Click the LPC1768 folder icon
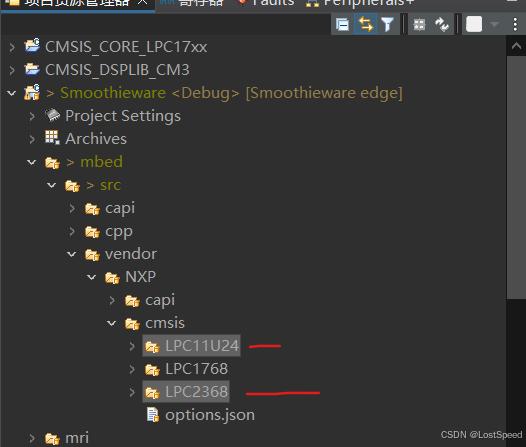526x447 pixels. point(152,370)
